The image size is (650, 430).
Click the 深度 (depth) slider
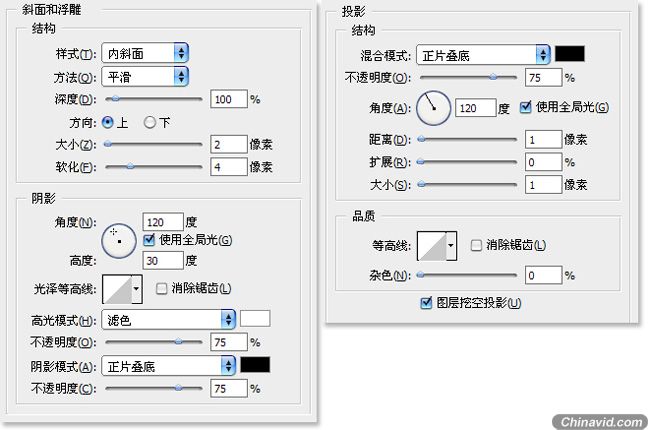tap(155, 100)
